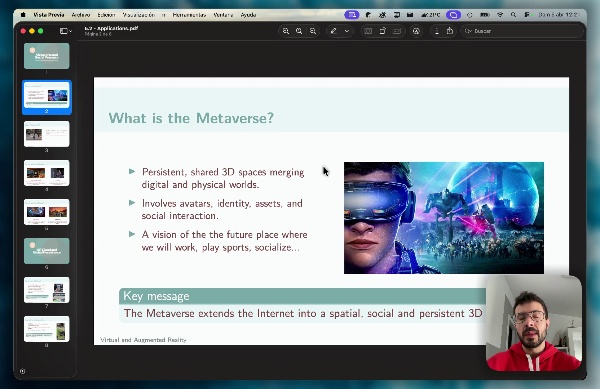Click the middle magnifier for actual size
The image size is (600, 389).
299,31
